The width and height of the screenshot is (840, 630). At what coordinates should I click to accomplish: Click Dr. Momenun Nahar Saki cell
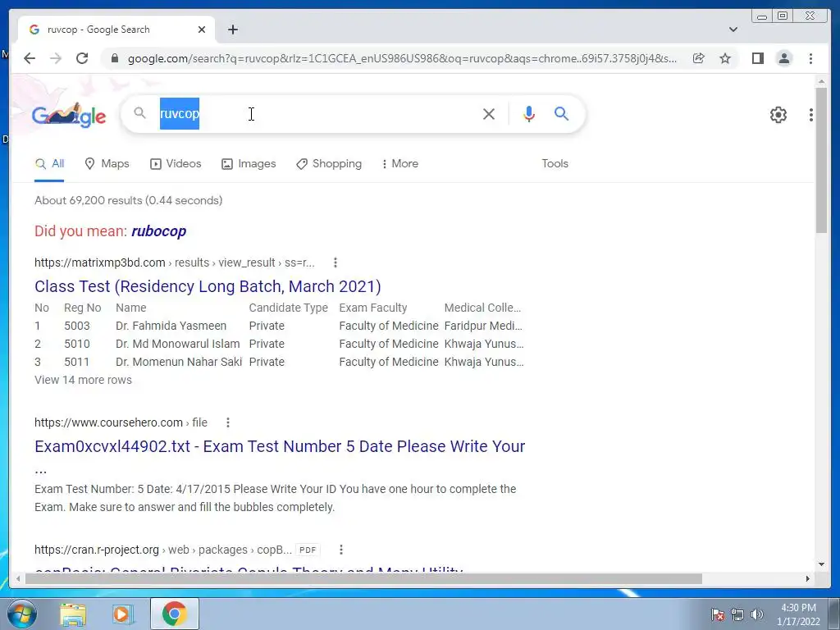179,362
